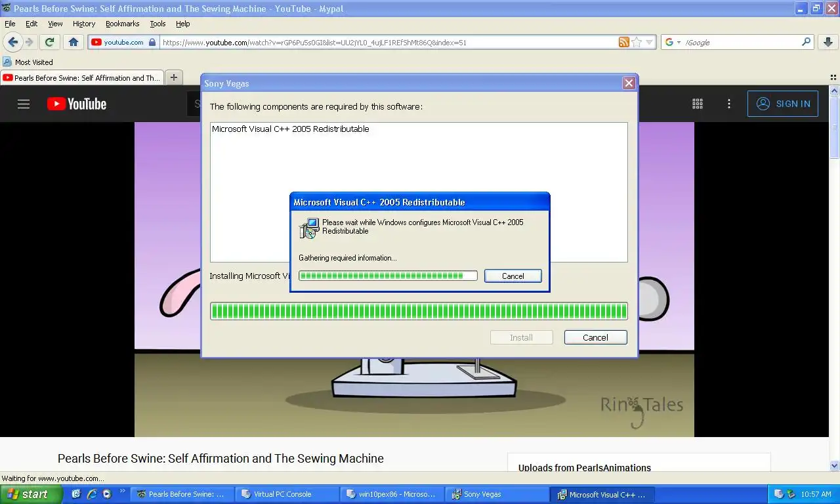
Task: Click the video title text below player
Action: point(220,459)
